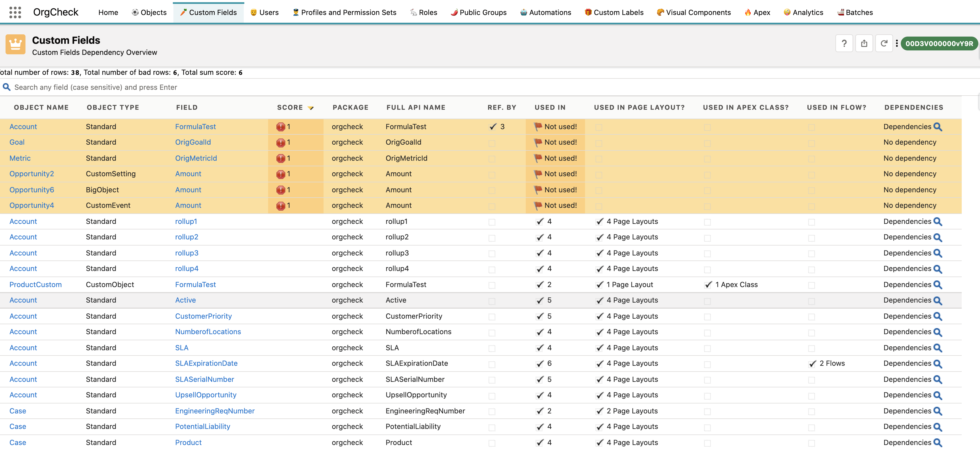Open the Score column sort dropdown
This screenshot has height=450, width=980.
tap(311, 107)
